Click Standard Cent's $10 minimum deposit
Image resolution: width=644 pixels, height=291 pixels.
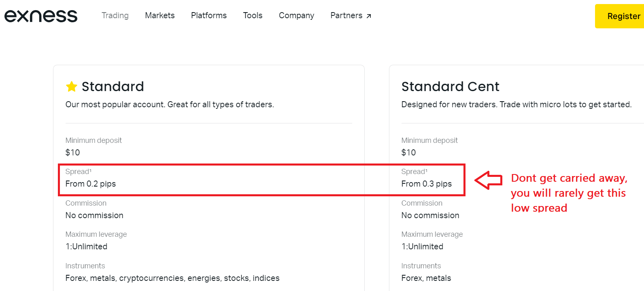(408, 153)
